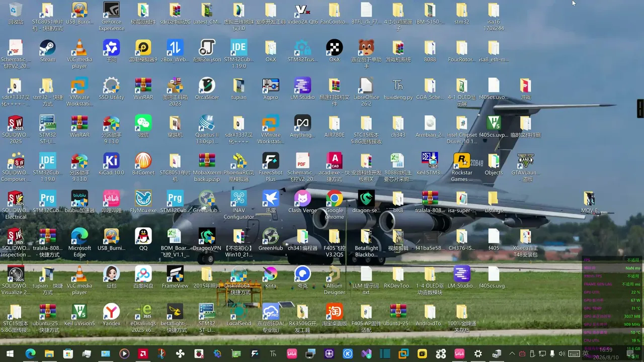The image size is (644, 362).
Task: Select the Microsoft Edge desktop shortcut
Action: [x=79, y=243]
